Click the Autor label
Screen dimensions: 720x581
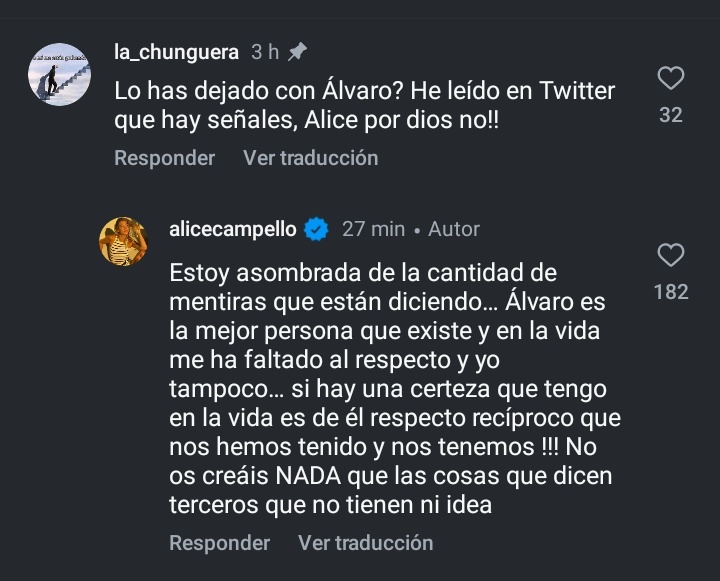(454, 229)
